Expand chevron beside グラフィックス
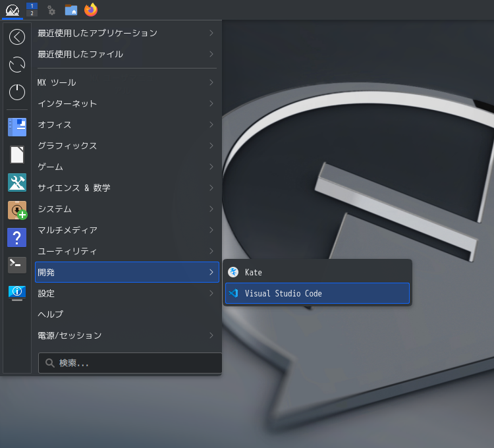 (x=211, y=146)
